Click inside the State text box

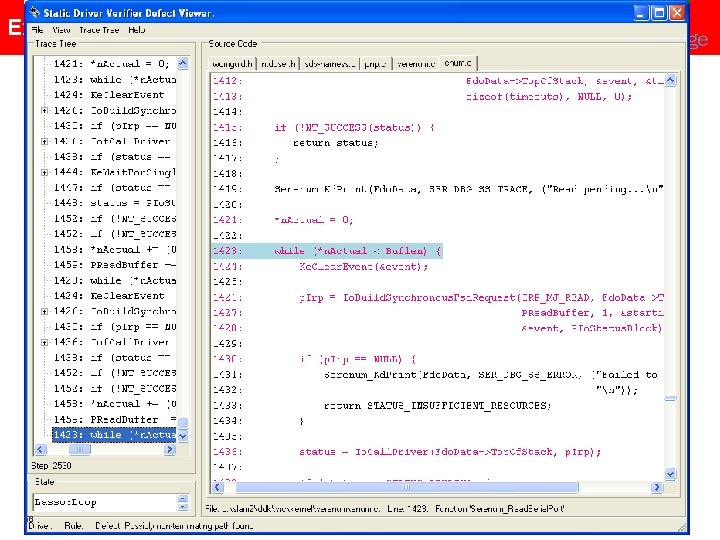(x=105, y=502)
